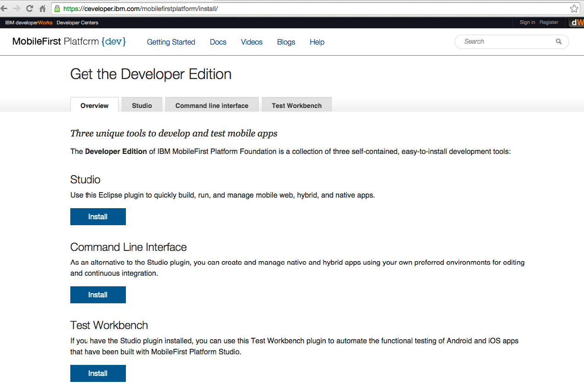Open Blogs menu item
Screen dimensions: 584x392
286,42
